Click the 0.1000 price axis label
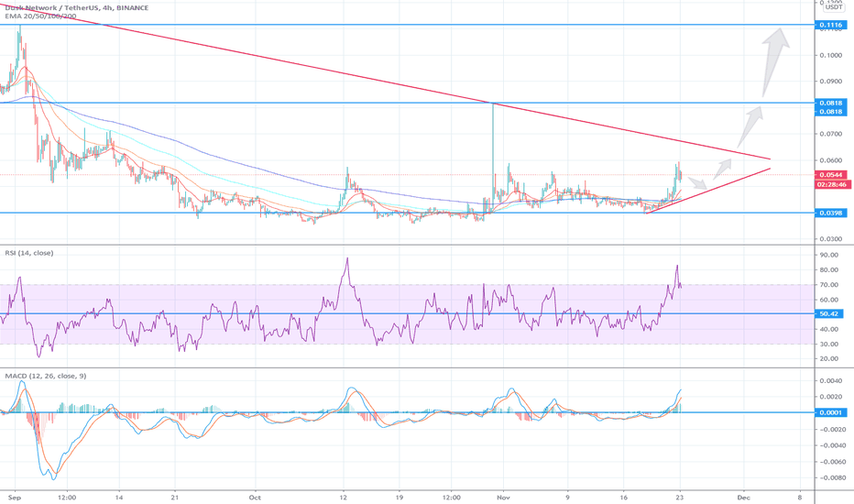The image size is (854, 504). coord(830,55)
